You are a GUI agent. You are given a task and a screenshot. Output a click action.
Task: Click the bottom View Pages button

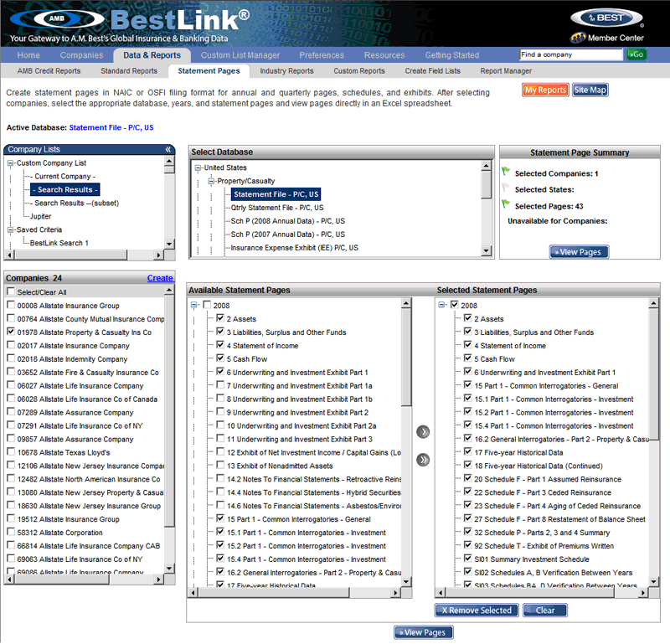pyautogui.click(x=424, y=632)
